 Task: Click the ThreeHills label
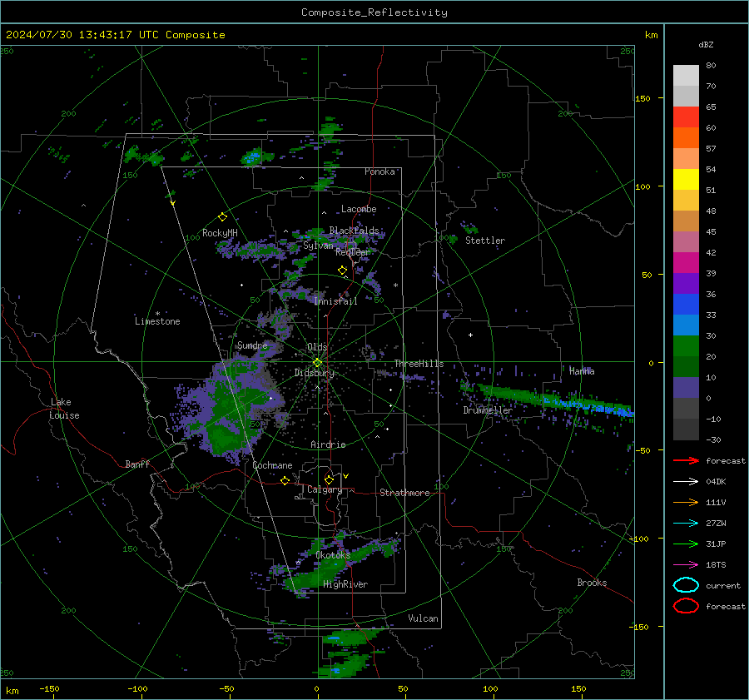tap(419, 364)
